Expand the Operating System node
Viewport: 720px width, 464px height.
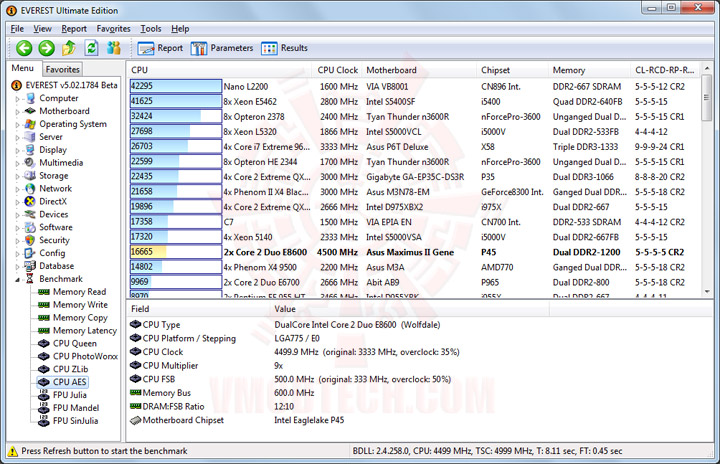17,124
